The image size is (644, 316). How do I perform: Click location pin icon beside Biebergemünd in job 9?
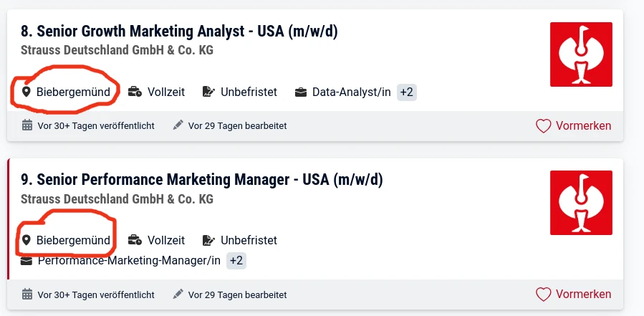27,240
